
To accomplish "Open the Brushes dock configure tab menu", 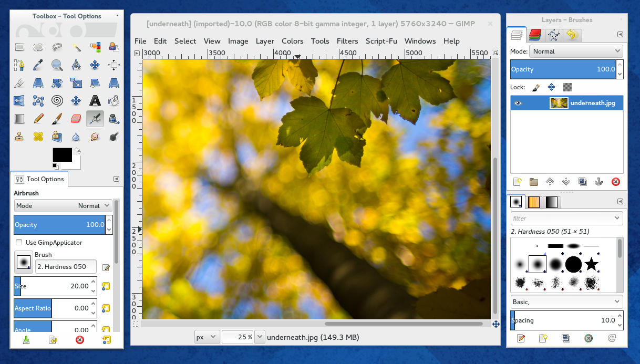I will click(620, 201).
